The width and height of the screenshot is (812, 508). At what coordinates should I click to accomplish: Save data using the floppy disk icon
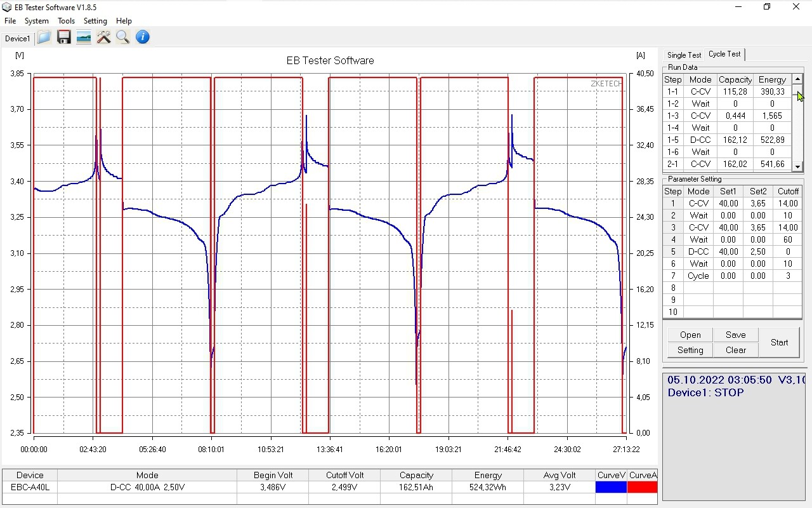[x=63, y=37]
